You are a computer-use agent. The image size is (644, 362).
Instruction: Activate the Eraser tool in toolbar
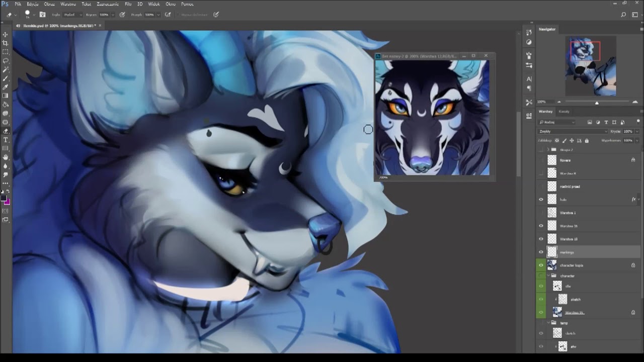(x=6, y=131)
